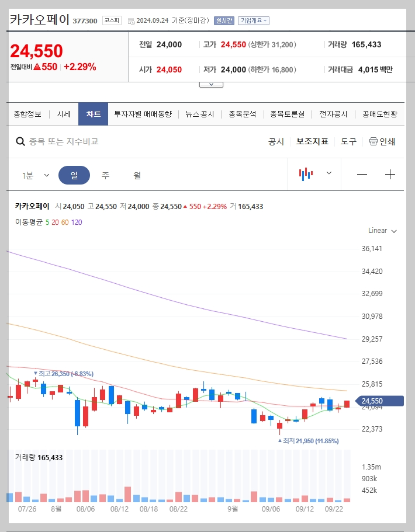Image resolution: width=415 pixels, height=532 pixels.
Task: Switch to 월 monthly chart period
Action: tap(138, 175)
